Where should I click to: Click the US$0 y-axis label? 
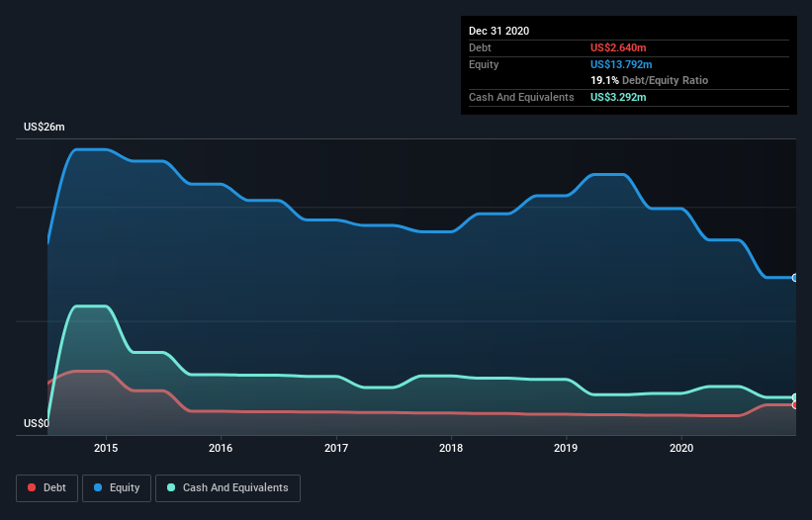37,423
